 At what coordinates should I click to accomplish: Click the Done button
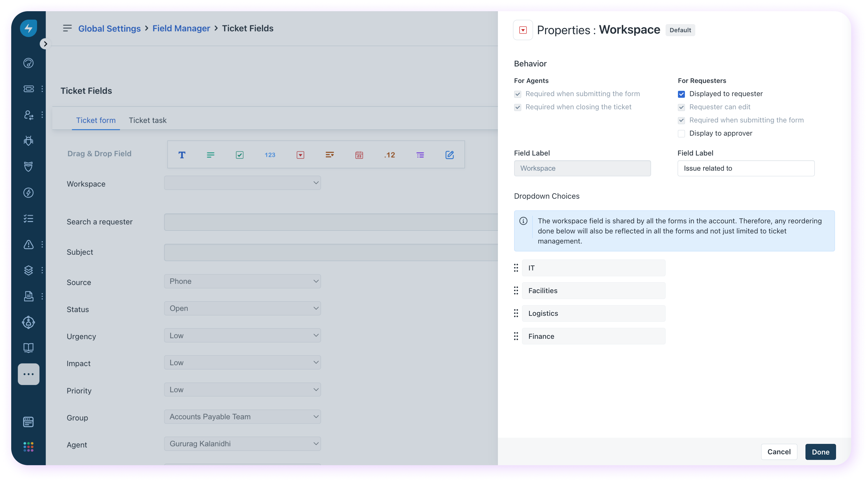point(820,452)
